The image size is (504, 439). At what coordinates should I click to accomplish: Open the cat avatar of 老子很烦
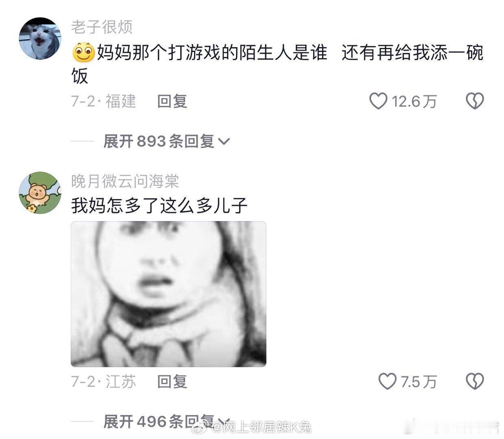coord(40,38)
